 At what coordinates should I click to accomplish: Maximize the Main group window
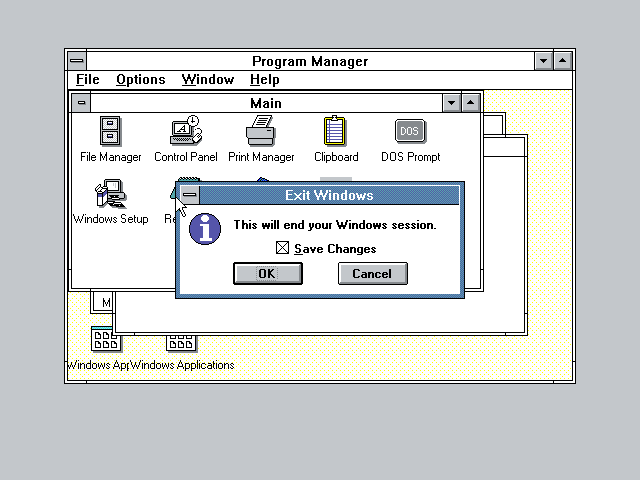click(x=471, y=103)
